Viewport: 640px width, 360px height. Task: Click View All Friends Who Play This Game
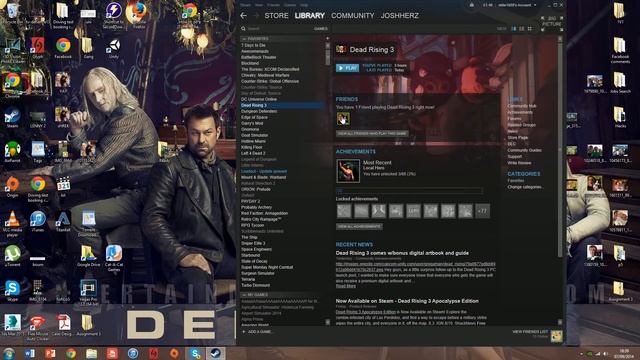click(372, 133)
